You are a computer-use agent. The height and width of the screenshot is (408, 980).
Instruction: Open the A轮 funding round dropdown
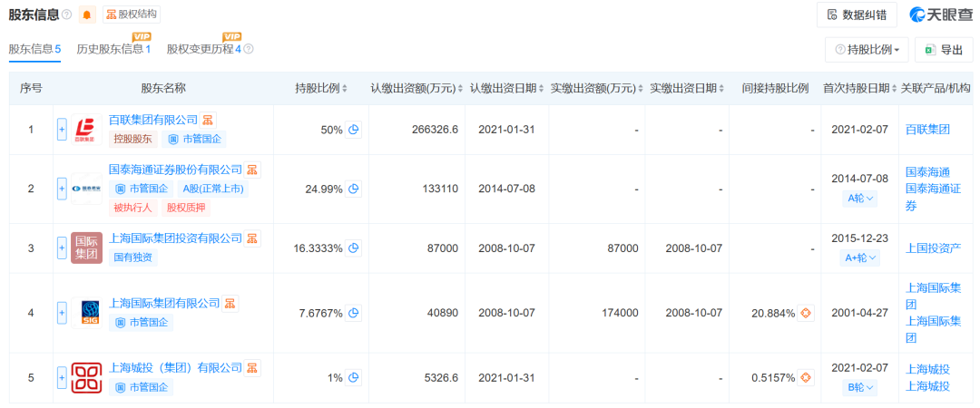[859, 199]
